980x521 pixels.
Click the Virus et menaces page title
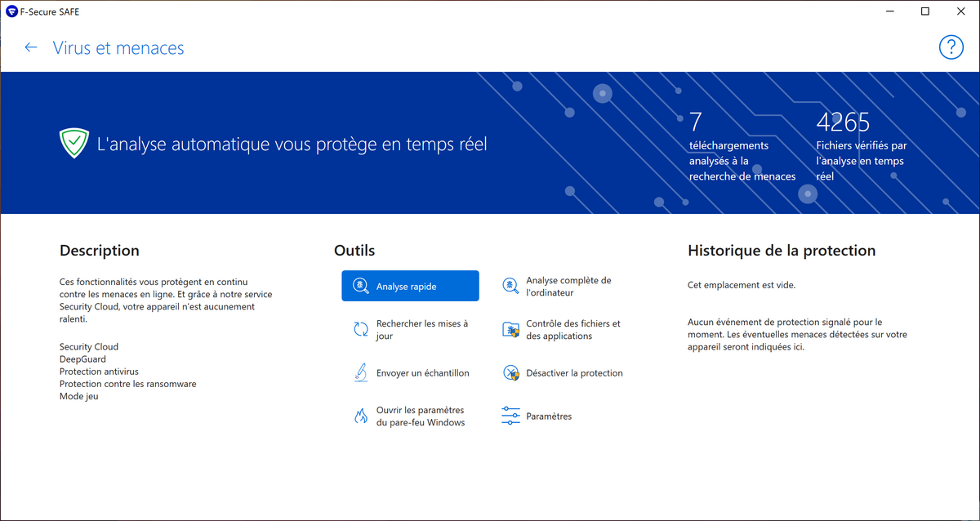point(118,47)
